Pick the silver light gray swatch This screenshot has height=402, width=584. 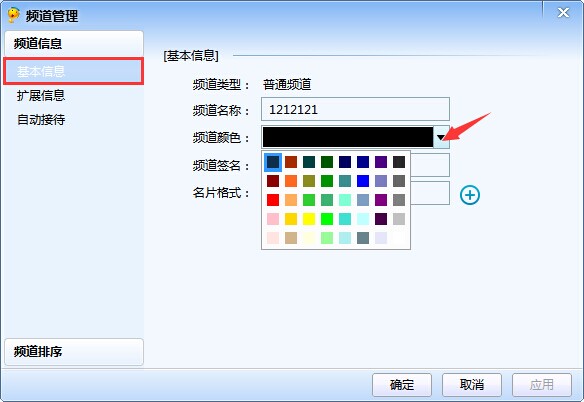point(399,219)
